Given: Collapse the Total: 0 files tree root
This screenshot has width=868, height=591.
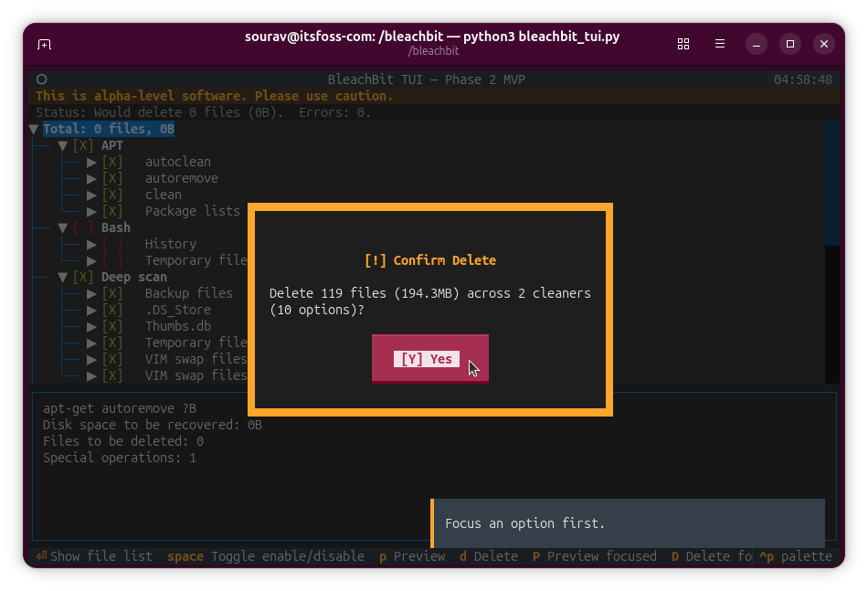Looking at the screenshot, I should [33, 129].
